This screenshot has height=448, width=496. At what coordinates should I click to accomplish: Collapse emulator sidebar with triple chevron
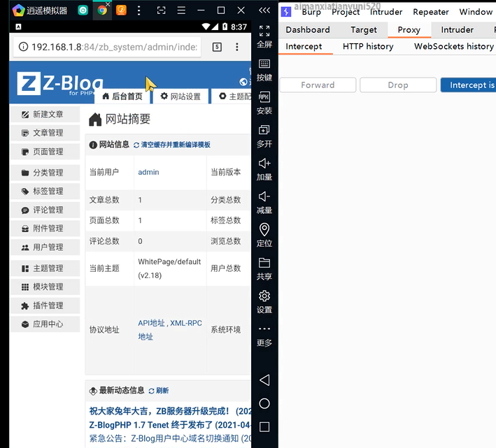[x=264, y=10]
